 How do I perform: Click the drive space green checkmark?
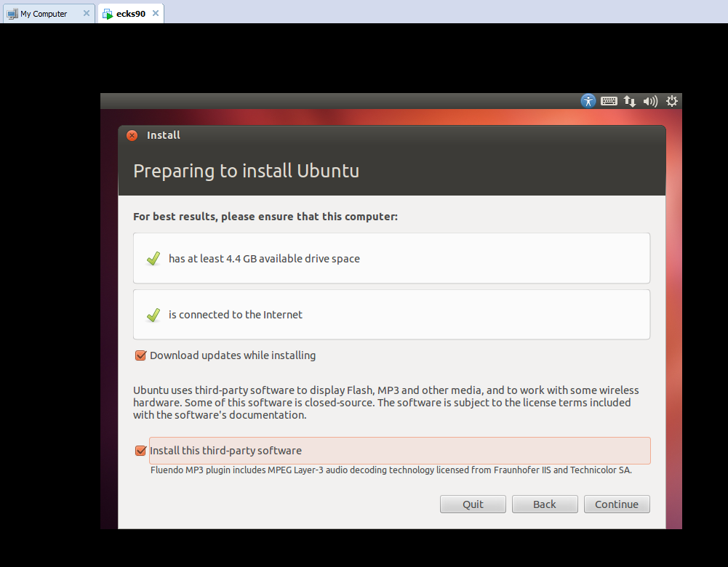coord(153,259)
